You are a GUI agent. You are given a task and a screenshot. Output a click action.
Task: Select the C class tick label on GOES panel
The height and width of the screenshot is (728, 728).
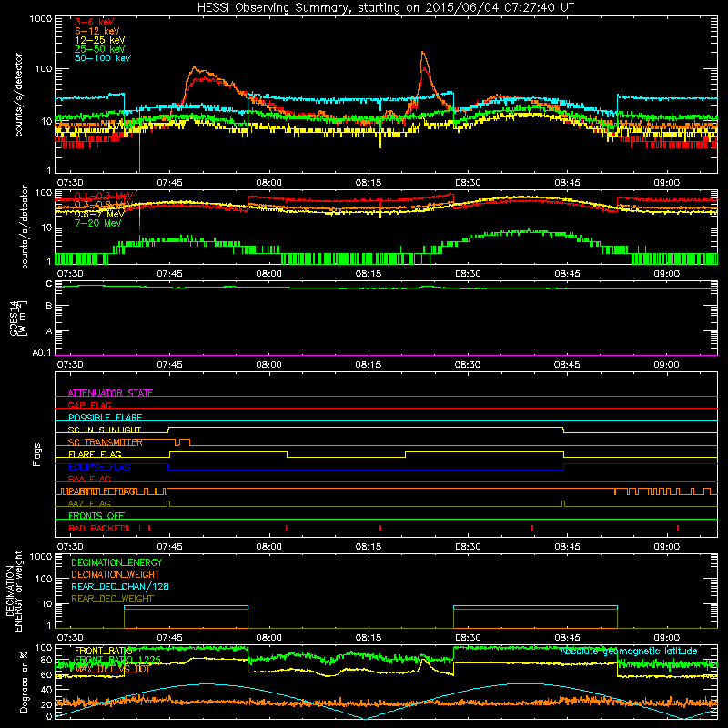(x=49, y=284)
